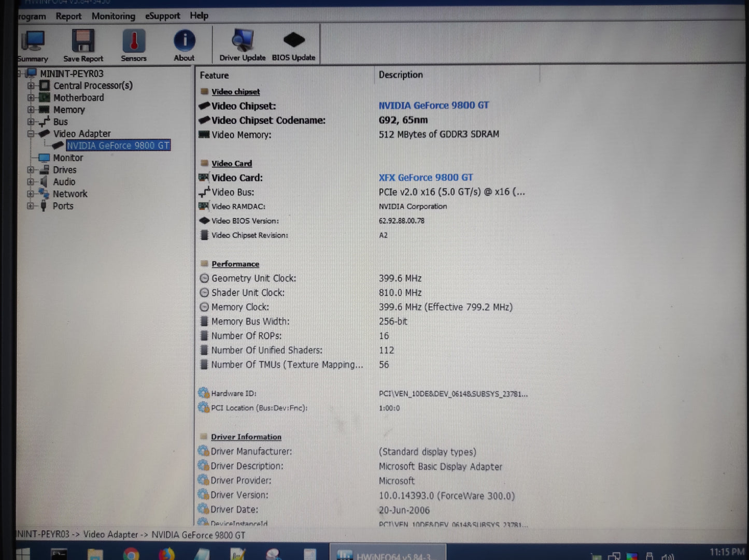Image resolution: width=749 pixels, height=560 pixels.
Task: Expand the Network tree node
Action: 30,194
